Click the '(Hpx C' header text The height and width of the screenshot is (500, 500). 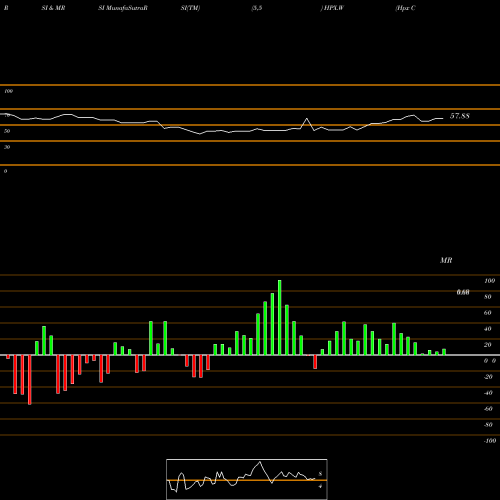tap(405, 8)
